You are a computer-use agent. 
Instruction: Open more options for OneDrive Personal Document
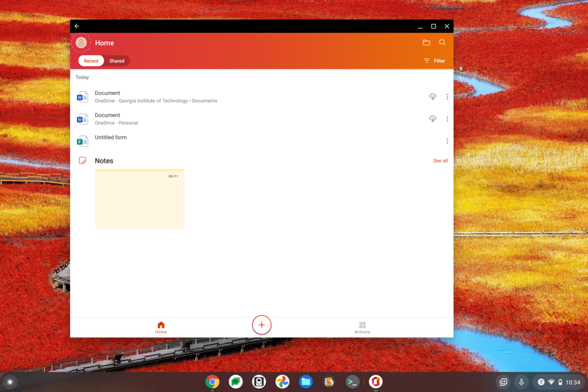click(447, 119)
